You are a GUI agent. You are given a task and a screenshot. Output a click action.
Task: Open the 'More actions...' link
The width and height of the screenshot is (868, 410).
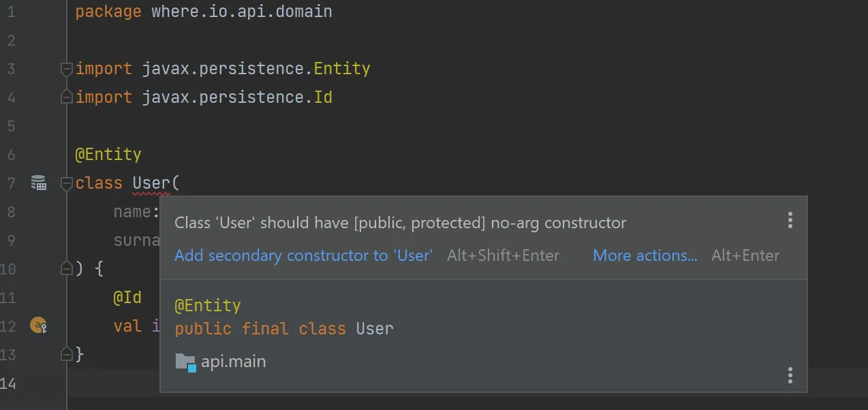tap(645, 255)
